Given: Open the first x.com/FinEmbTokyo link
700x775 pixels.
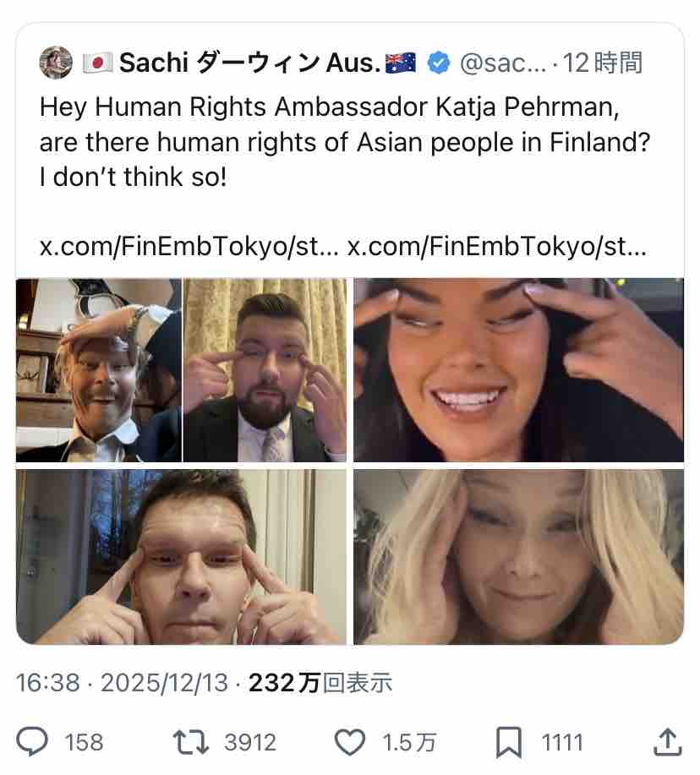Looking at the screenshot, I should (x=189, y=248).
